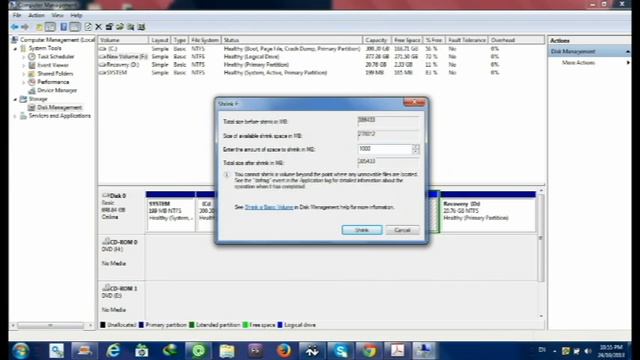
Task: Toggle the Show/Hide Console Tree toolbar icon
Action: pos(50,27)
